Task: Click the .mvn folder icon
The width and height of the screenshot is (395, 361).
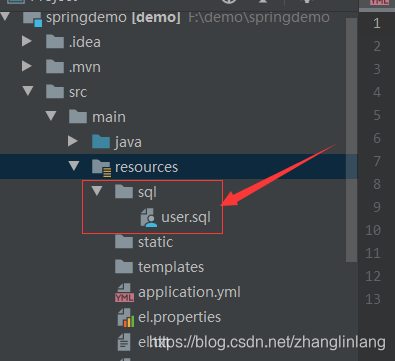Action: click(x=55, y=66)
